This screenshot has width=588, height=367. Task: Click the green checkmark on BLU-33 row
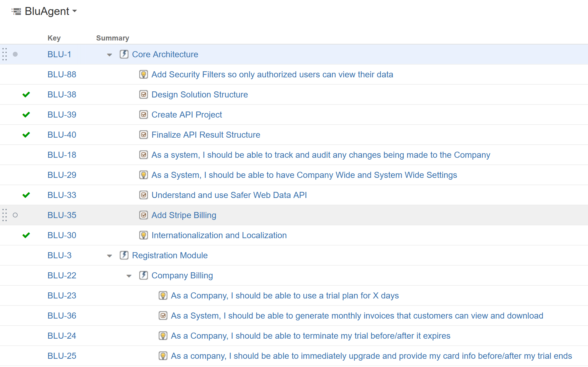tap(26, 195)
